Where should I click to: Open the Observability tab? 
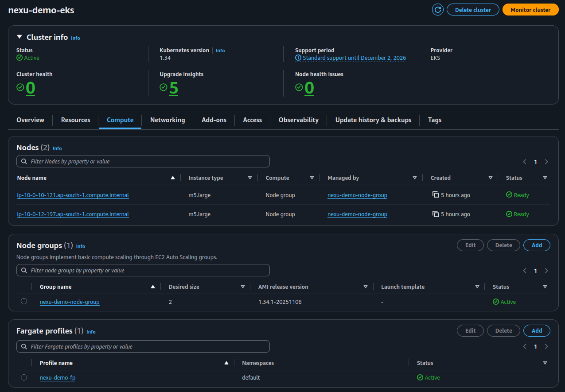pyautogui.click(x=298, y=120)
